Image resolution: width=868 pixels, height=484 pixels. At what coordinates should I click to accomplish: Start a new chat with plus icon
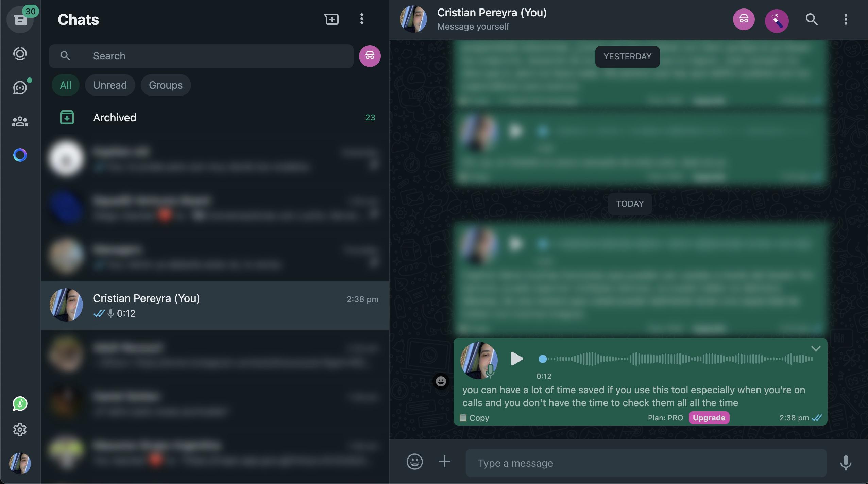[331, 19]
